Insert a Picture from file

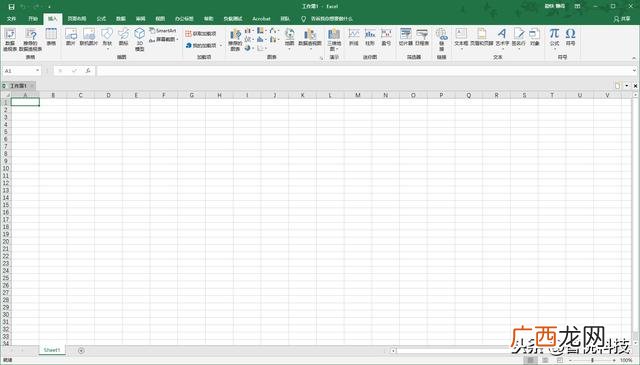(x=71, y=37)
